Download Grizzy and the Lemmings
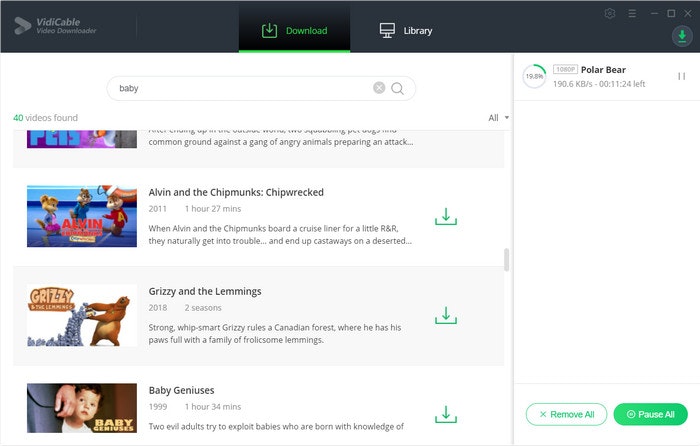The height and width of the screenshot is (446, 700). tap(446, 315)
